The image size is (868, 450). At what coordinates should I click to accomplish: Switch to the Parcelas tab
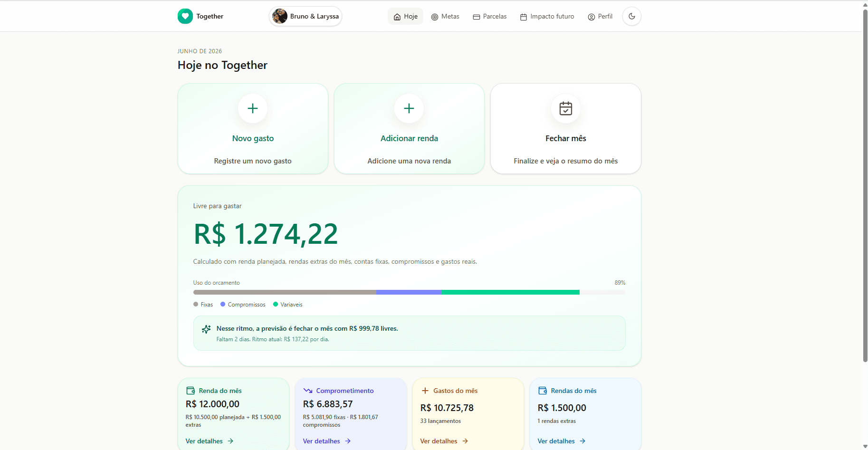490,16
